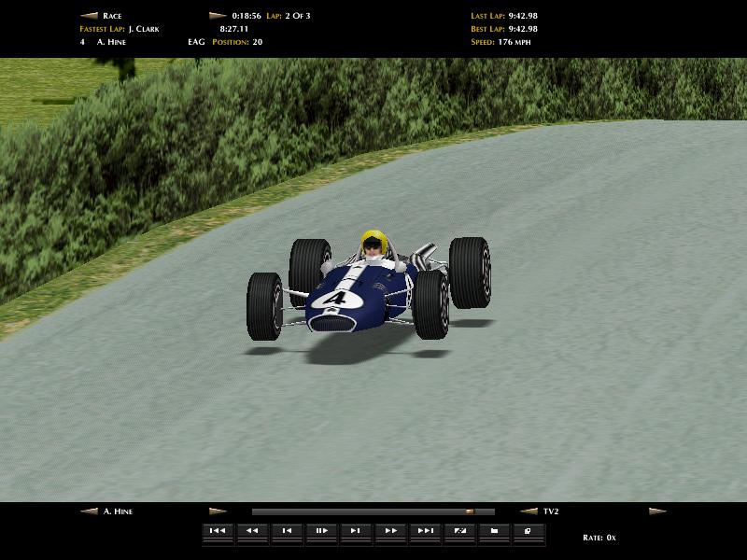
Task: Step back one frame
Action: click(x=287, y=531)
